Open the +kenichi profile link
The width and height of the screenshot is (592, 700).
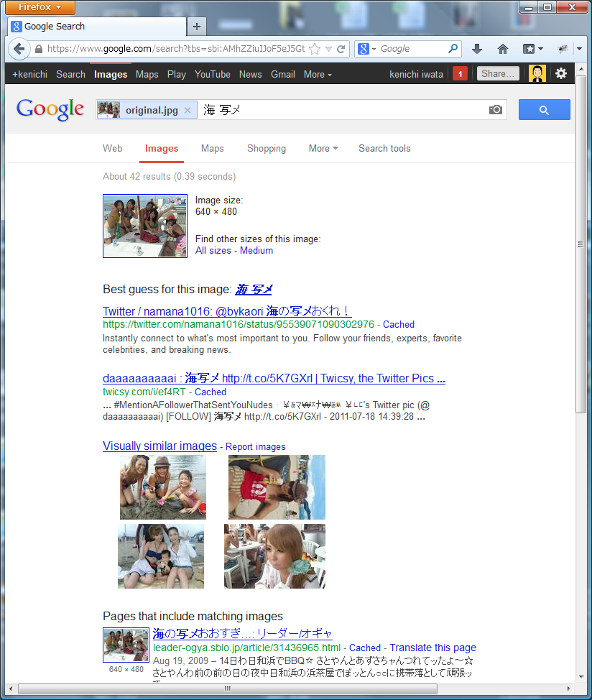click(x=30, y=75)
